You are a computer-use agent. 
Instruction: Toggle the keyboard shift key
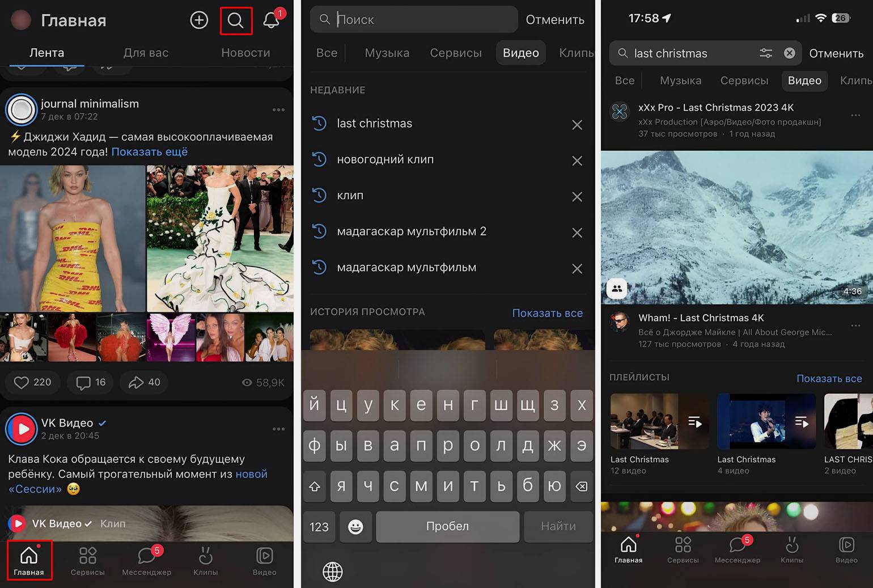[x=315, y=486]
